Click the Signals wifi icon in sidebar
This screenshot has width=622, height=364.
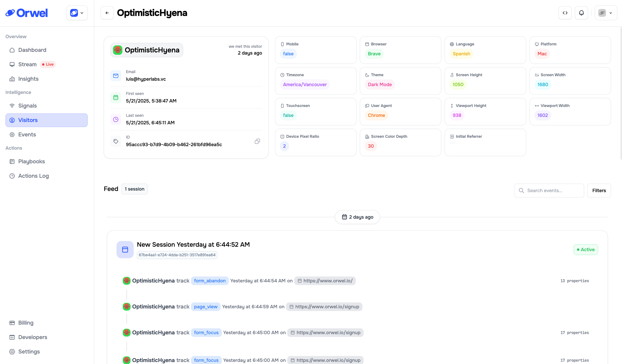pyautogui.click(x=12, y=105)
